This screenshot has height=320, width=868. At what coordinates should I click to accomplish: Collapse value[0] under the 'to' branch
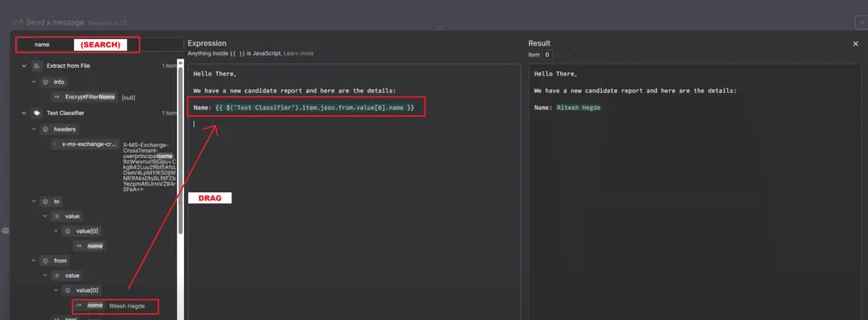point(56,231)
